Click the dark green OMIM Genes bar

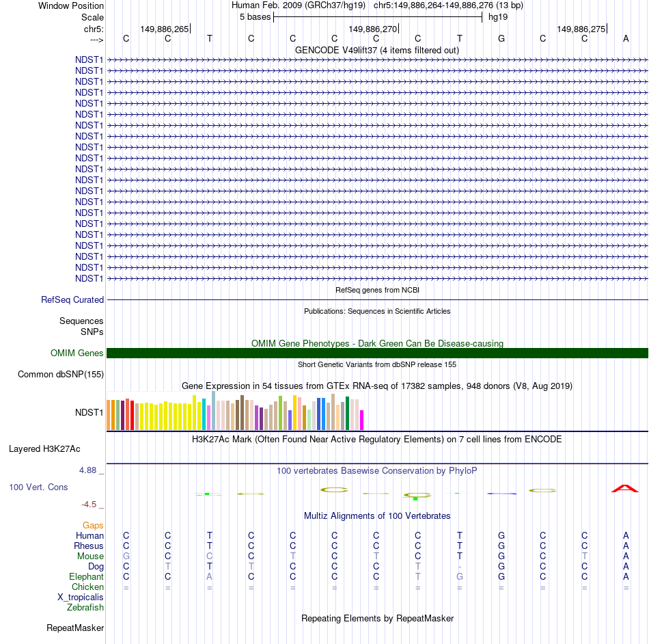point(377,353)
